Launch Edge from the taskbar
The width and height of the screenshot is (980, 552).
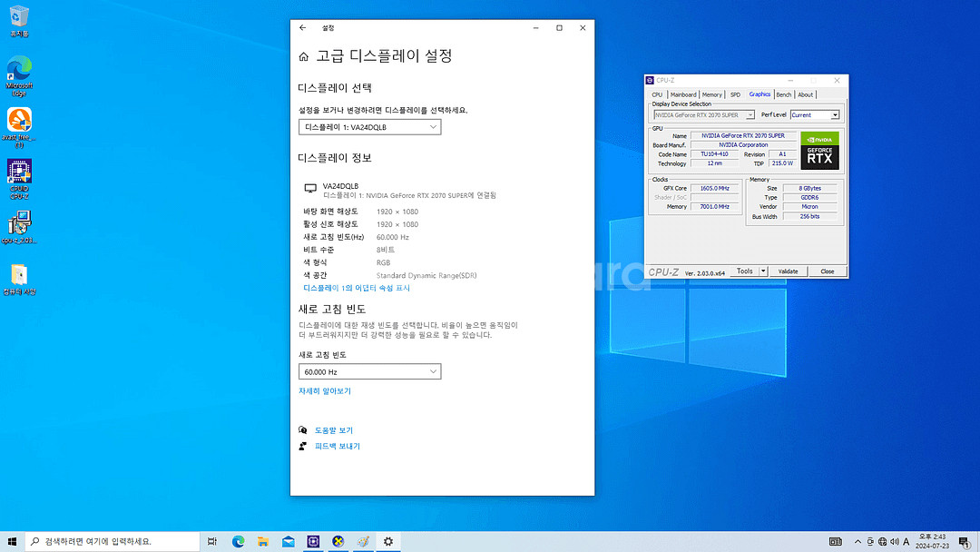coord(238,541)
